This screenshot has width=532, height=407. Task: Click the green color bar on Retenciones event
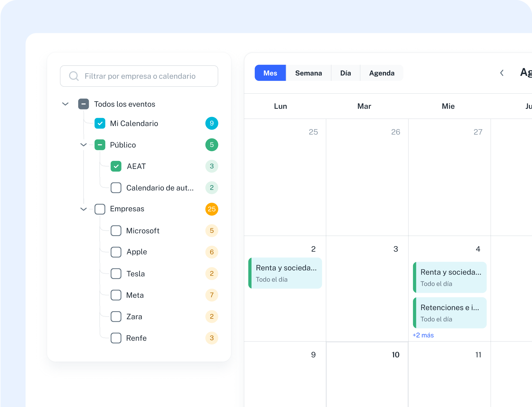coord(415,312)
